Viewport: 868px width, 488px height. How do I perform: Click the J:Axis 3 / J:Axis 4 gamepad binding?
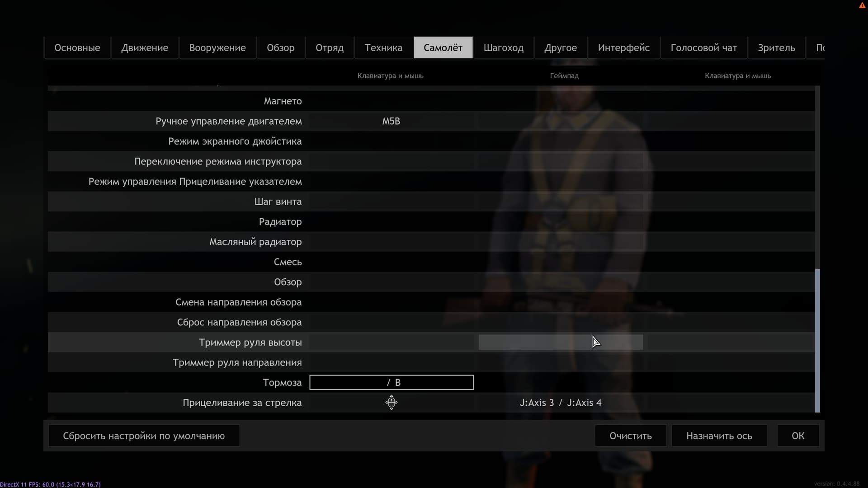tap(561, 403)
